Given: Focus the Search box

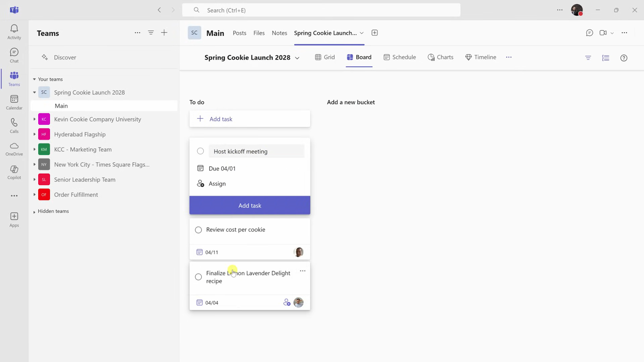Looking at the screenshot, I should coord(321,10).
